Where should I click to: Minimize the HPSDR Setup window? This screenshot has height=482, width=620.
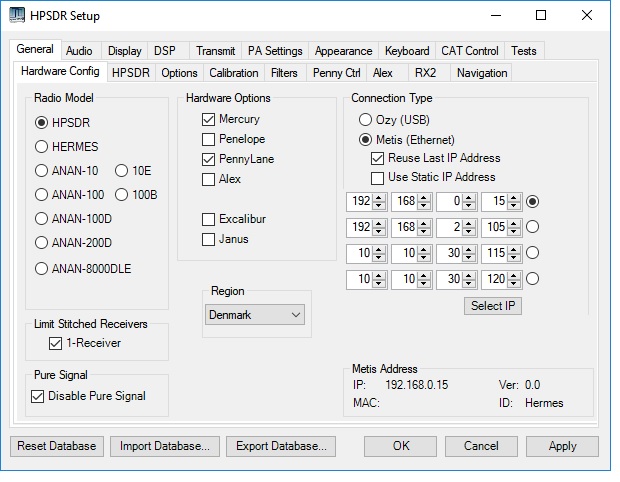(496, 15)
